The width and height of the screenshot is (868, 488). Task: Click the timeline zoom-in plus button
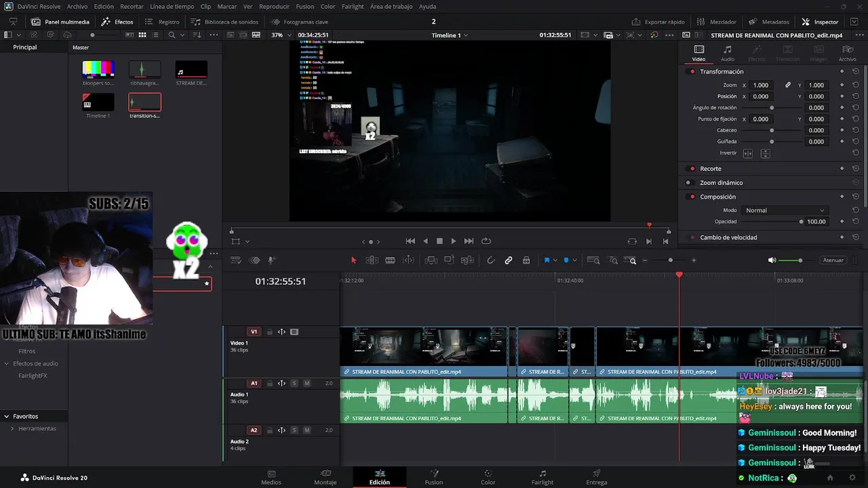tap(694, 260)
